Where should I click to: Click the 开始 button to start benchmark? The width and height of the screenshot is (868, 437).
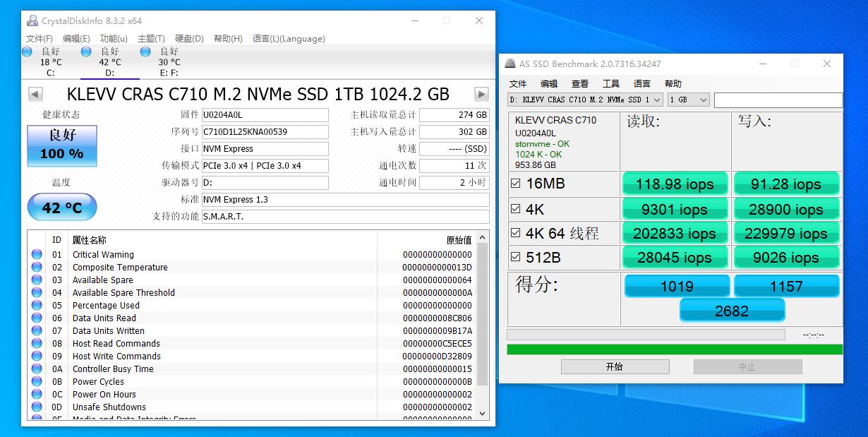(x=615, y=366)
